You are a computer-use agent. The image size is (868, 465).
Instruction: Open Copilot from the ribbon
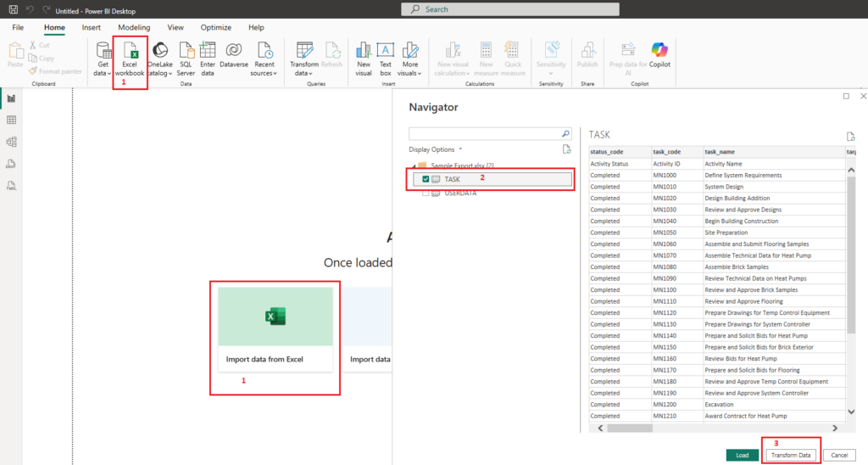(x=659, y=55)
